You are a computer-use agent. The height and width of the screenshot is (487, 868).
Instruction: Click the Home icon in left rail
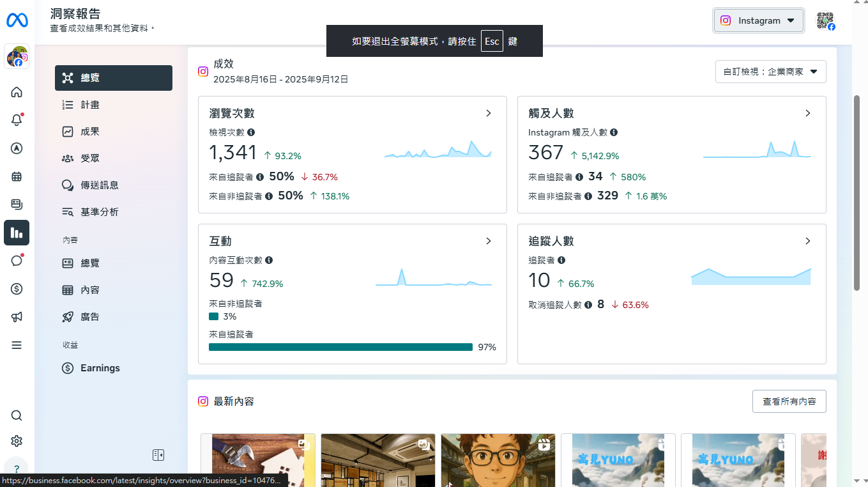click(x=17, y=92)
